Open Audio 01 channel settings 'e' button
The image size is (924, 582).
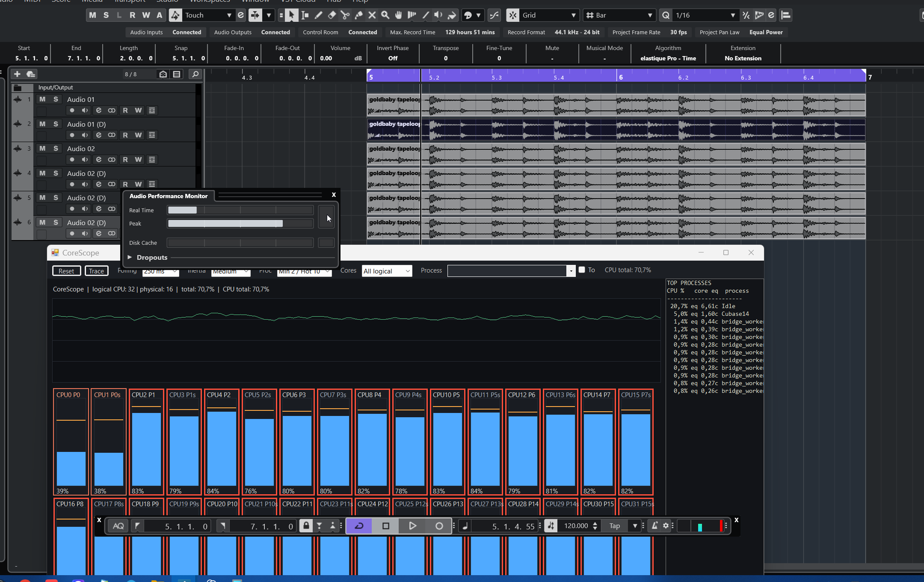click(x=99, y=110)
